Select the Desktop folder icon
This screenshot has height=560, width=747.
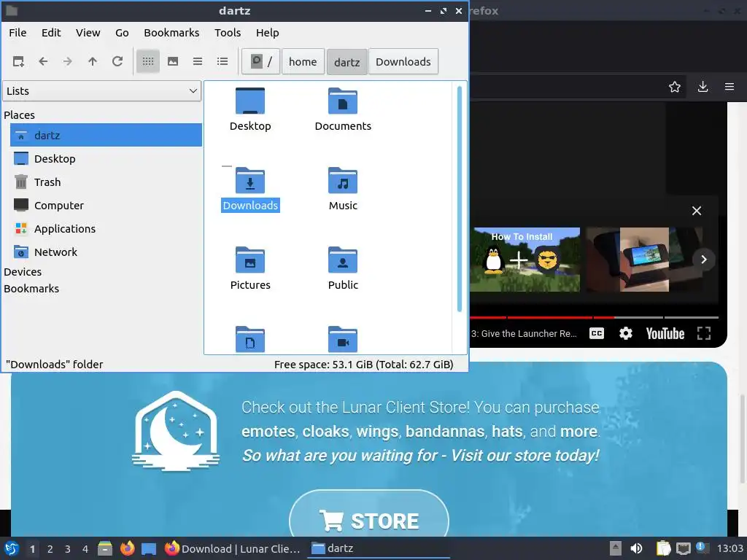(x=250, y=101)
